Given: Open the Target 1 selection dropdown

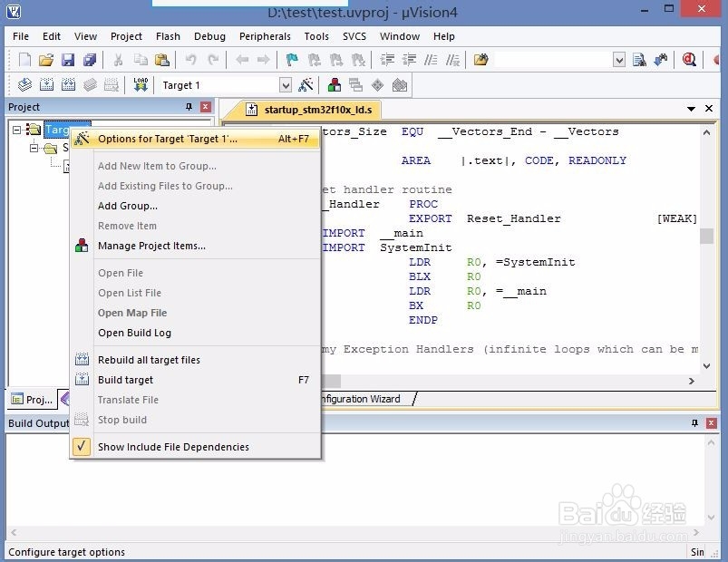Looking at the screenshot, I should [x=285, y=85].
